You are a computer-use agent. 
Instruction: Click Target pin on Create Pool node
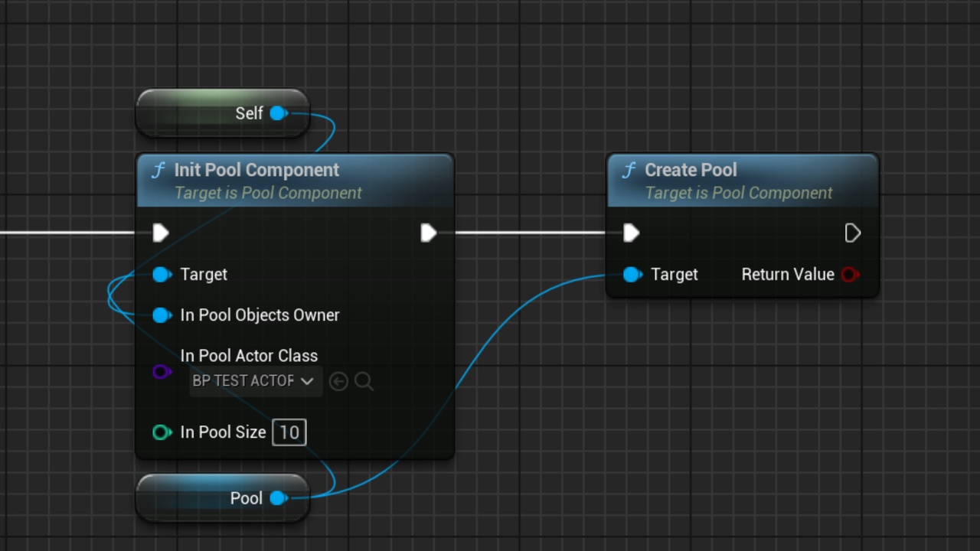click(x=632, y=274)
